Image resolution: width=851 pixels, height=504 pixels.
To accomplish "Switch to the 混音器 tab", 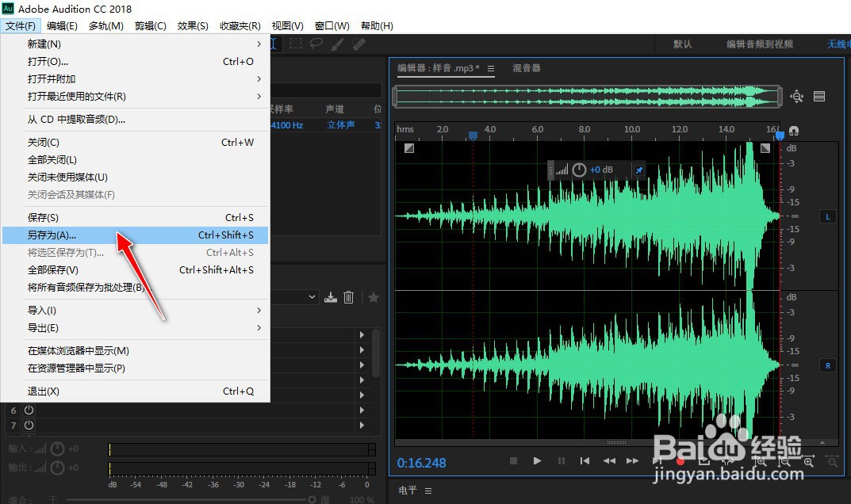I will 527,68.
